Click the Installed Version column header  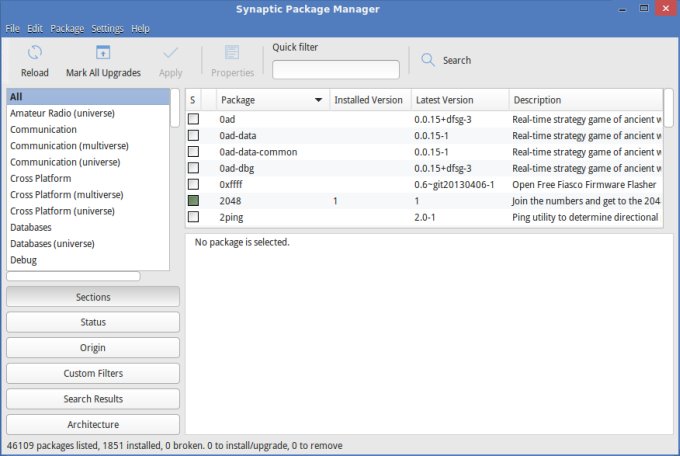point(368,100)
